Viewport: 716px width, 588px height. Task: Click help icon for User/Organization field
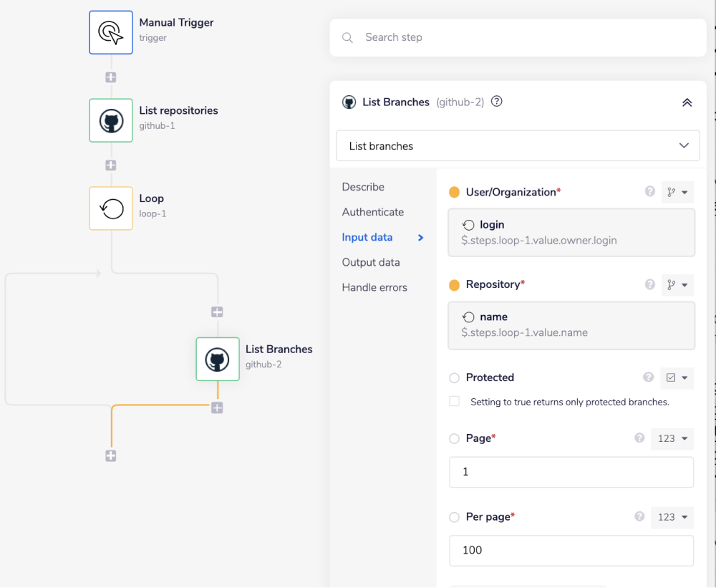pyautogui.click(x=649, y=192)
